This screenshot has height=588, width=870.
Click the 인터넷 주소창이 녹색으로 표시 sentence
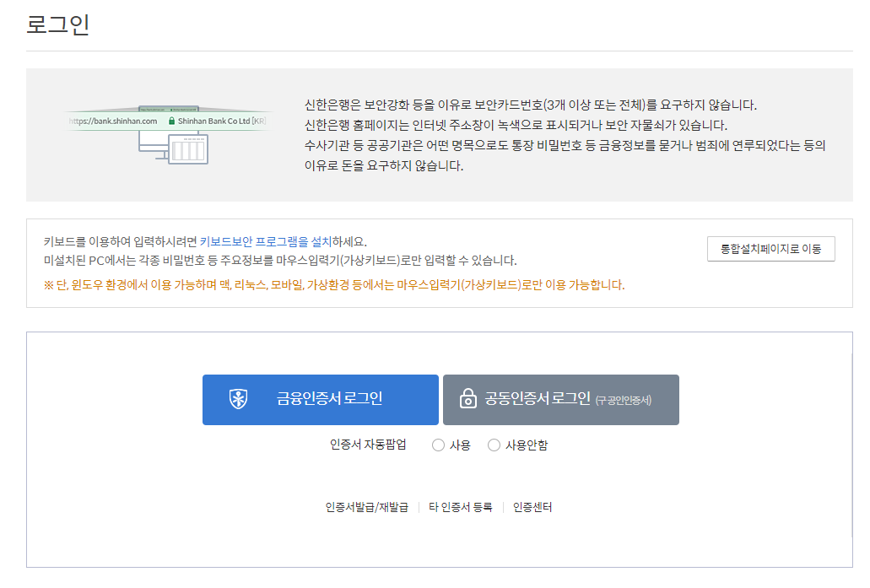point(516,125)
